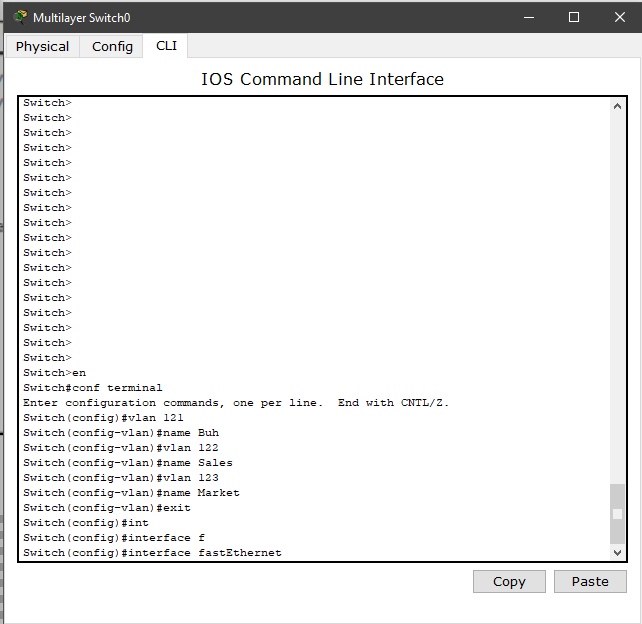Click the Multilayer Switch0 window icon
Screen dimensions: 642x624
20,17
